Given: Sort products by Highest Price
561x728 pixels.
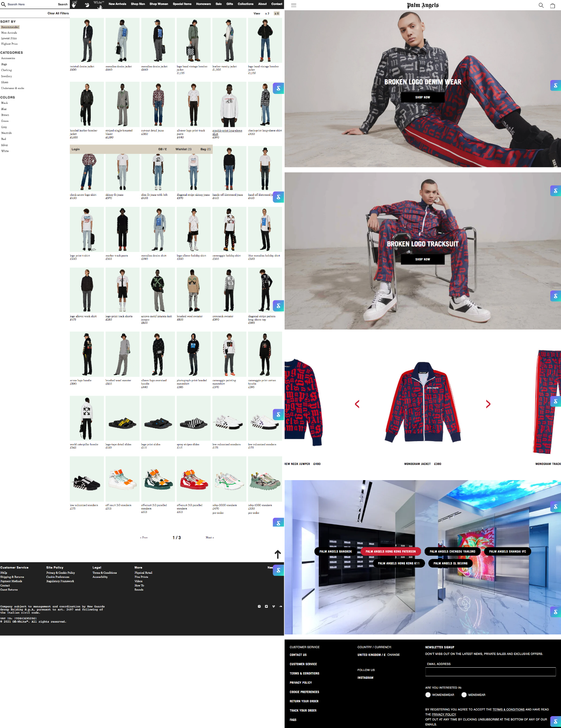Looking at the screenshot, I should (x=9, y=44).
